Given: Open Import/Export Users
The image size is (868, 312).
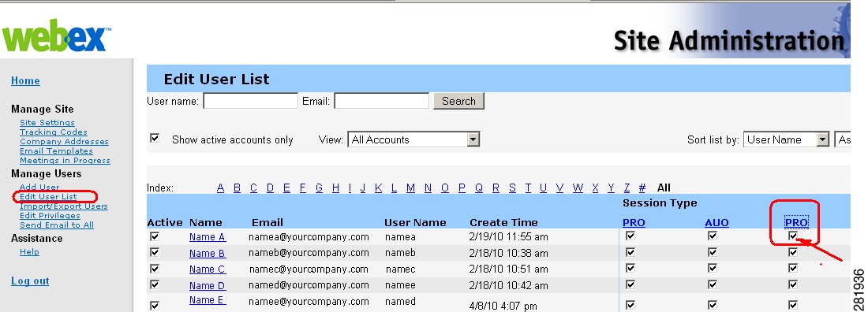Looking at the screenshot, I should (x=64, y=206).
